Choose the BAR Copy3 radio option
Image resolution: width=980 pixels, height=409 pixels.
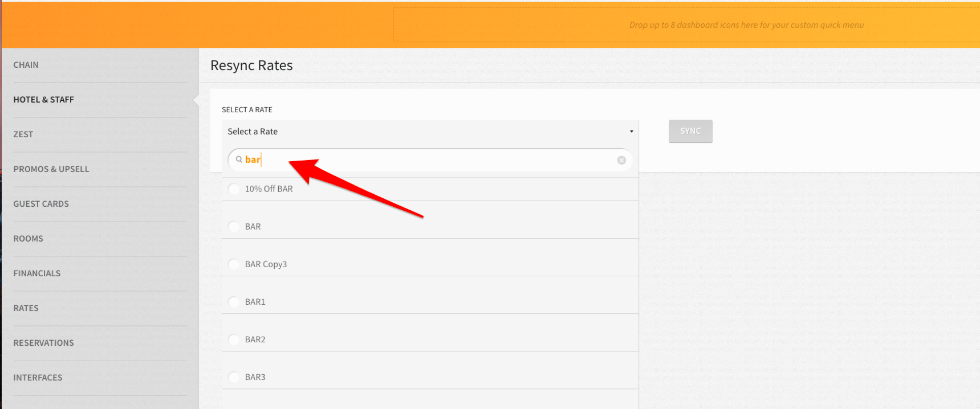[x=234, y=264]
